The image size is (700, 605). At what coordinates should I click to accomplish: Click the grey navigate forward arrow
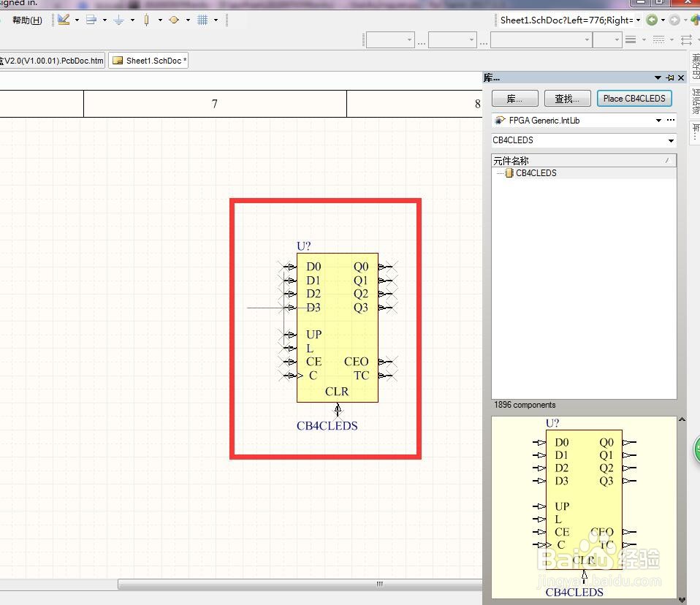(674, 20)
